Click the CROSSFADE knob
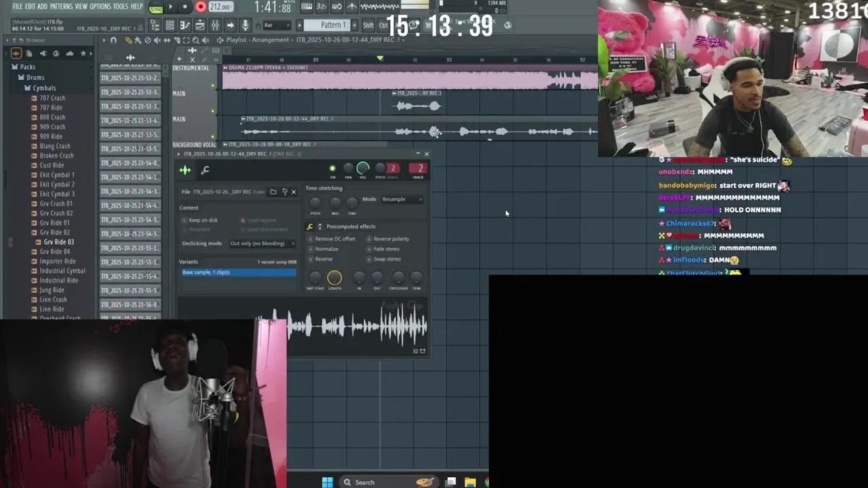The width and height of the screenshot is (868, 488). tap(399, 277)
